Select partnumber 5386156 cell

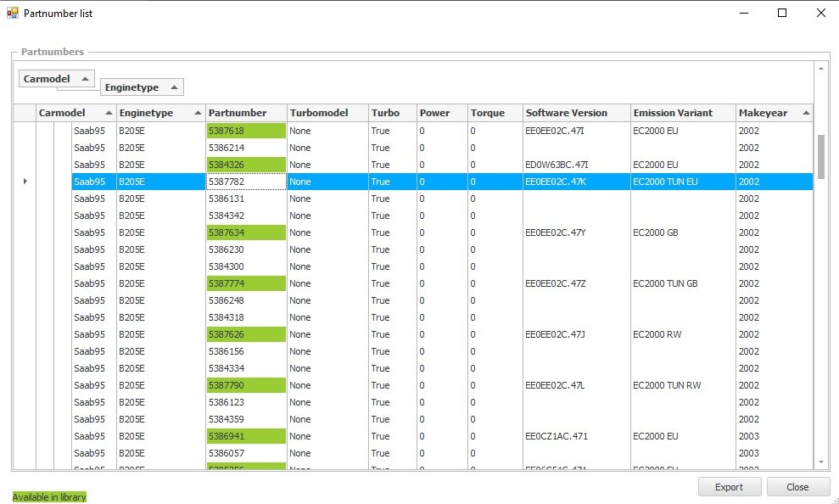pyautogui.click(x=246, y=351)
